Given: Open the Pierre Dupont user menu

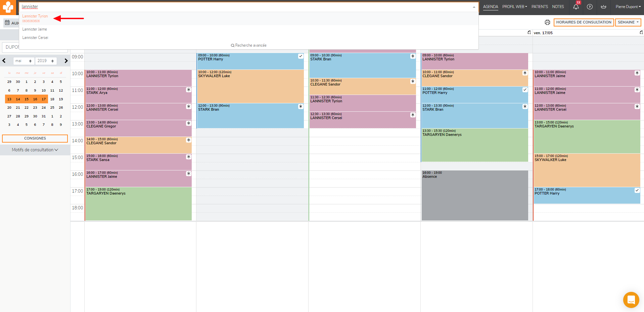Looking at the screenshot, I should pos(628,7).
